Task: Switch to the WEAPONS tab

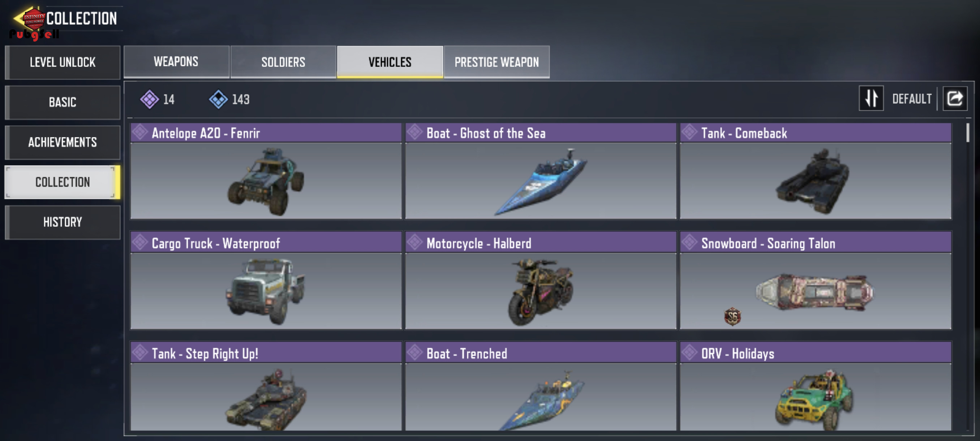Action: [176, 62]
